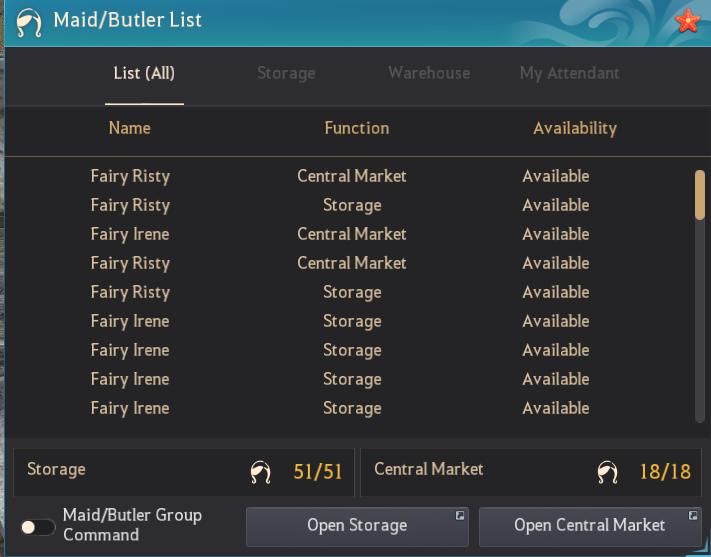
Task: Click the pop-out icon on Open Storage button
Action: coord(460,515)
